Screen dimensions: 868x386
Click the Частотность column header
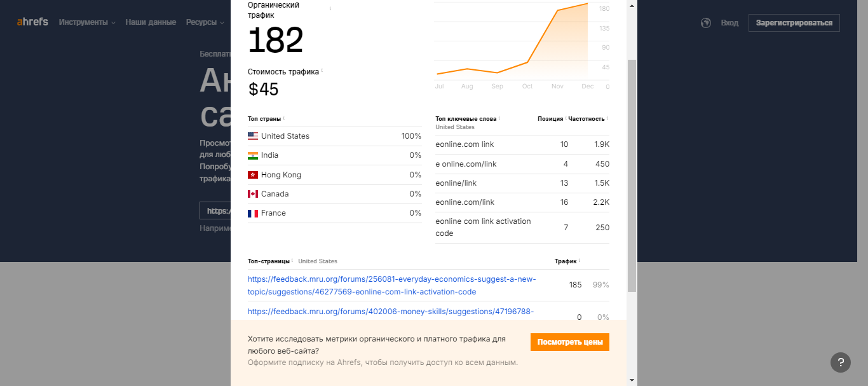(587, 118)
